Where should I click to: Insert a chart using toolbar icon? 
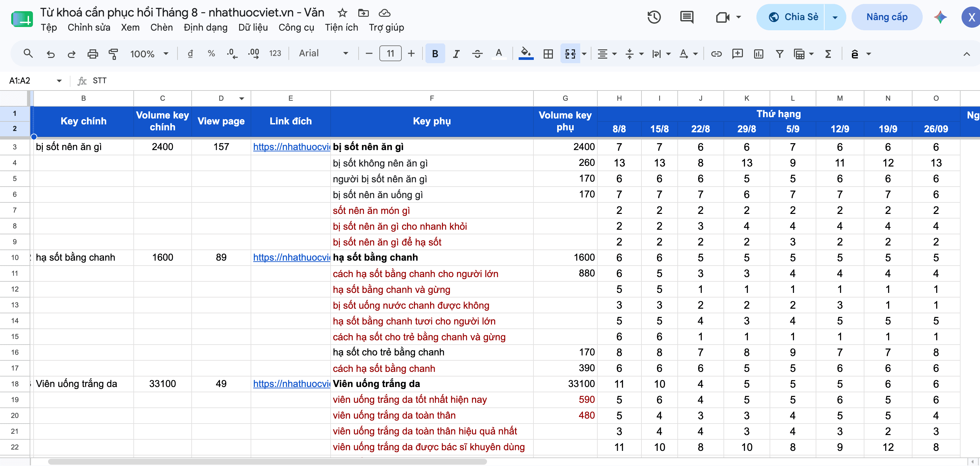click(758, 54)
